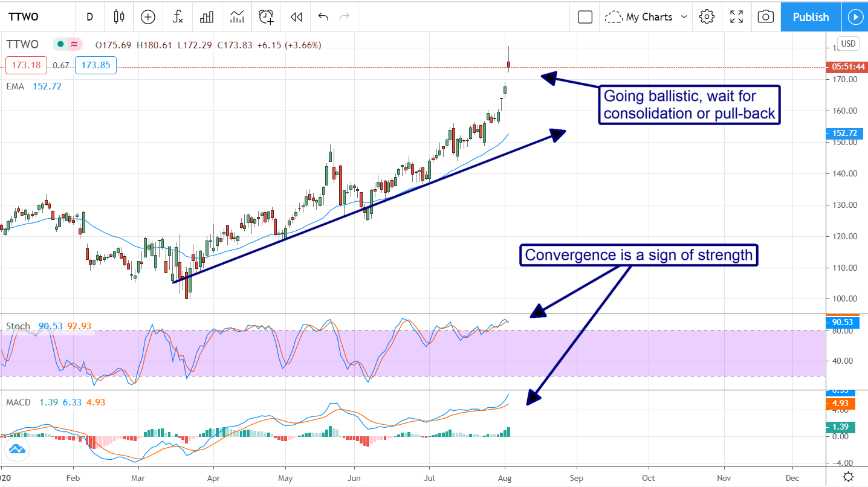Viewport: 868px width, 487px height.
Task: Click the Compare or add symbol icon
Action: pos(148,17)
